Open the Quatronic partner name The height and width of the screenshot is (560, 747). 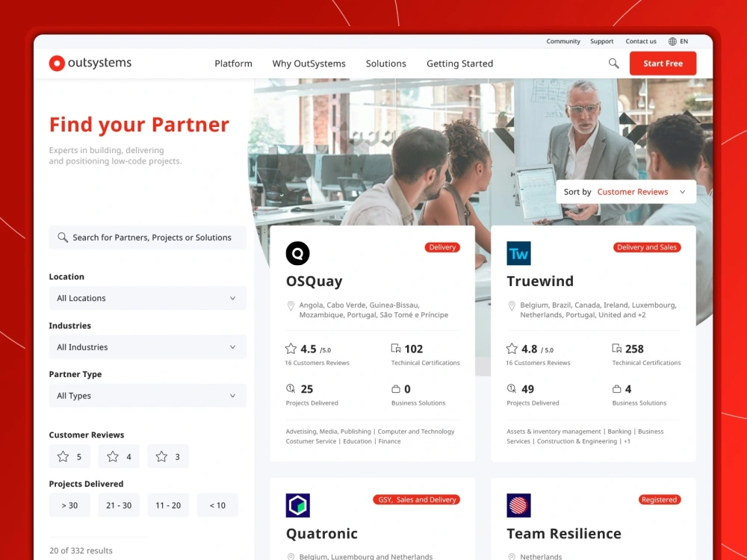[321, 533]
